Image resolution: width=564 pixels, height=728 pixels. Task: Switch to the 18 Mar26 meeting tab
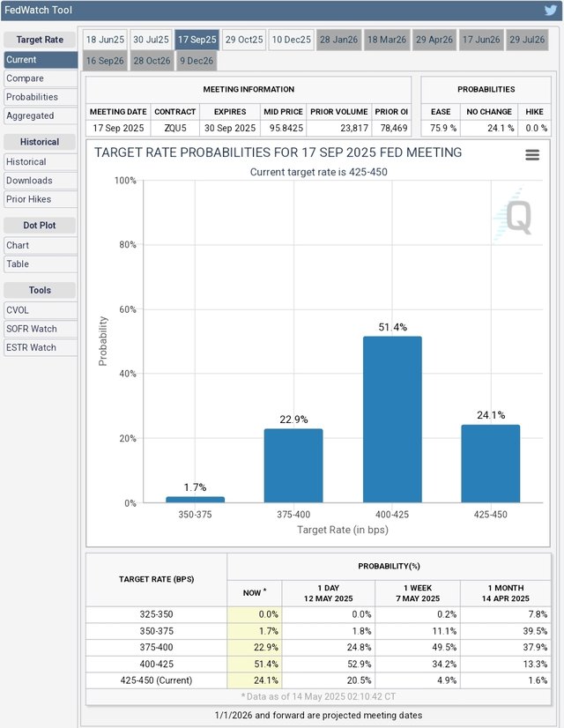pyautogui.click(x=387, y=40)
